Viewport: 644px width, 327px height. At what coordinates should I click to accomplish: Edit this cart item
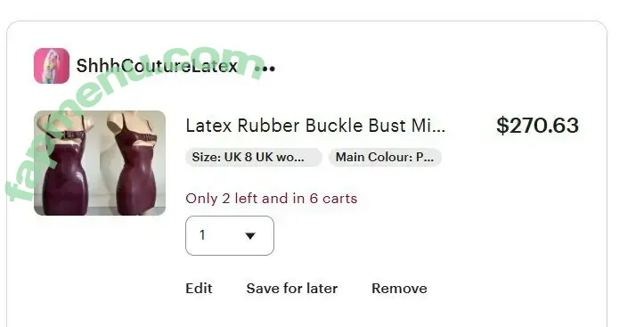pos(200,289)
